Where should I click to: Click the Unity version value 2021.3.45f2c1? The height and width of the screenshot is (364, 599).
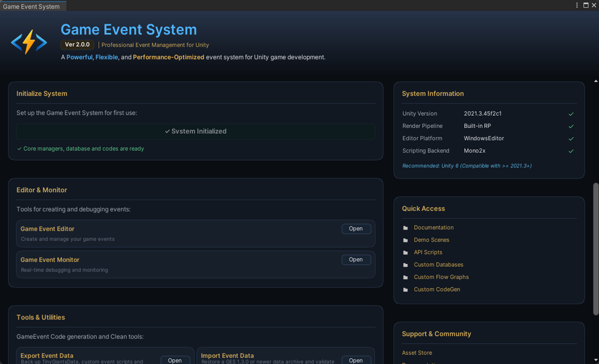484,114
